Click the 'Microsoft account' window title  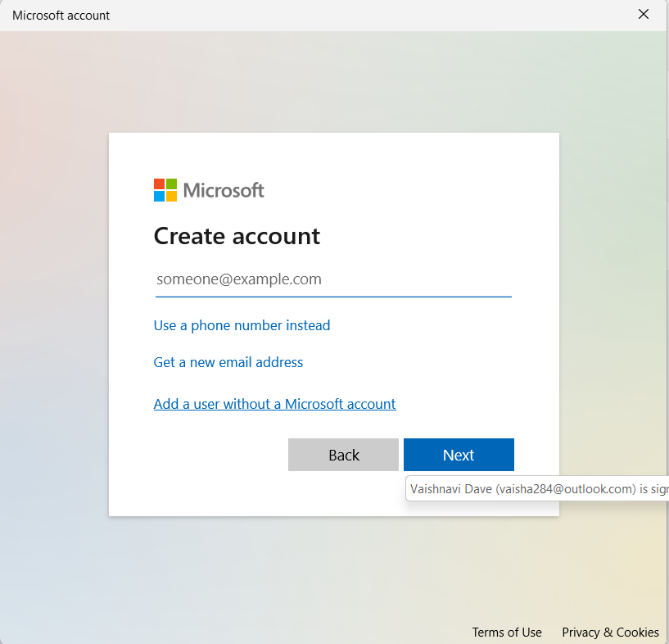tap(61, 16)
